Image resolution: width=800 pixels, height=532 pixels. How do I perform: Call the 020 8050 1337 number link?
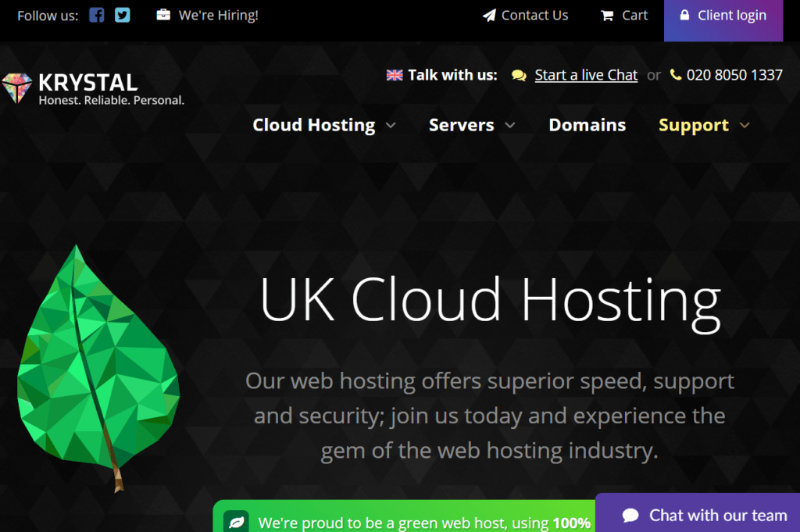(734, 75)
